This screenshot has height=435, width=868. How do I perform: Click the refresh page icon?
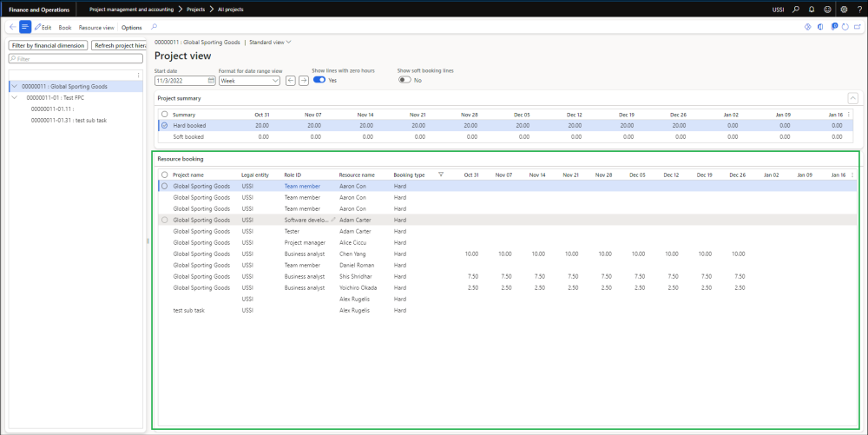coord(845,27)
